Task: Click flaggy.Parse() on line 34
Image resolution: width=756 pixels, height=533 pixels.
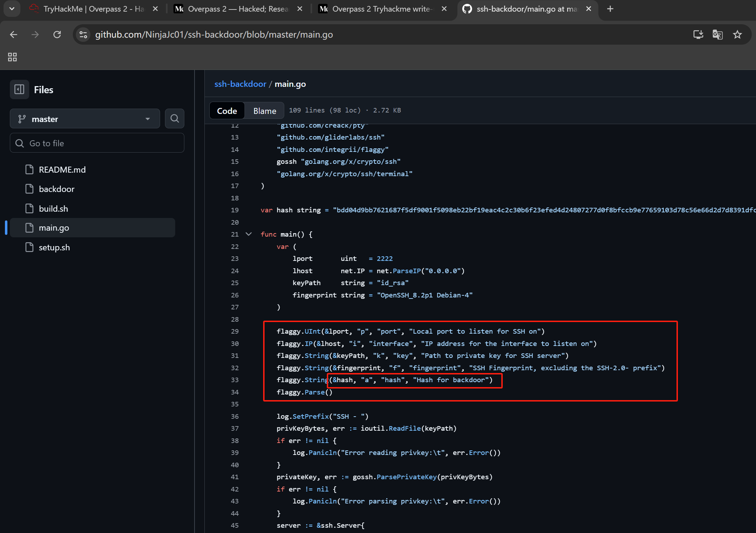Action: pyautogui.click(x=304, y=392)
